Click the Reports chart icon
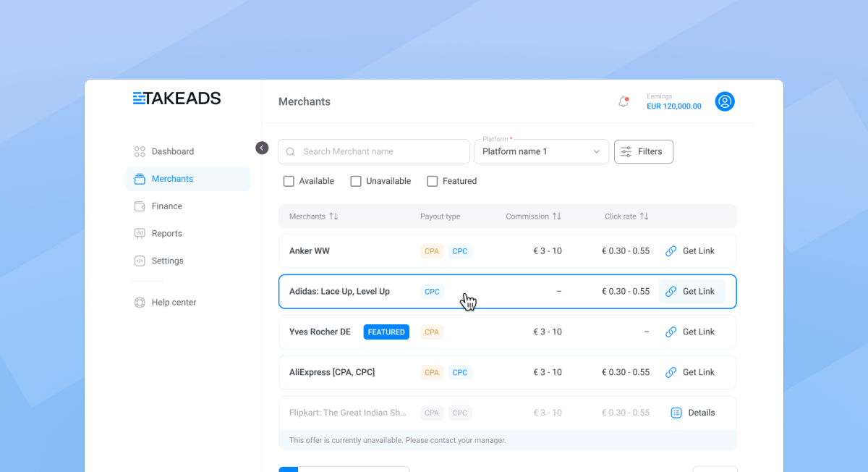The image size is (868, 472). coord(140,233)
